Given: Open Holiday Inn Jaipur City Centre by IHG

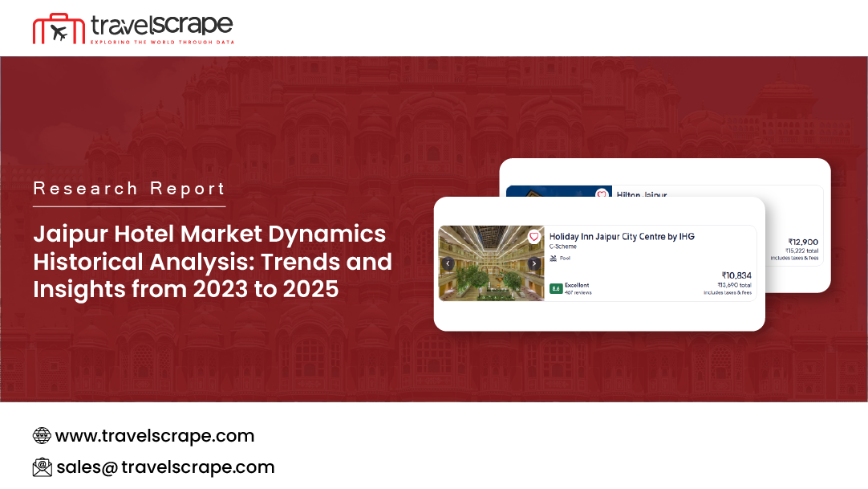Looking at the screenshot, I should click(621, 236).
